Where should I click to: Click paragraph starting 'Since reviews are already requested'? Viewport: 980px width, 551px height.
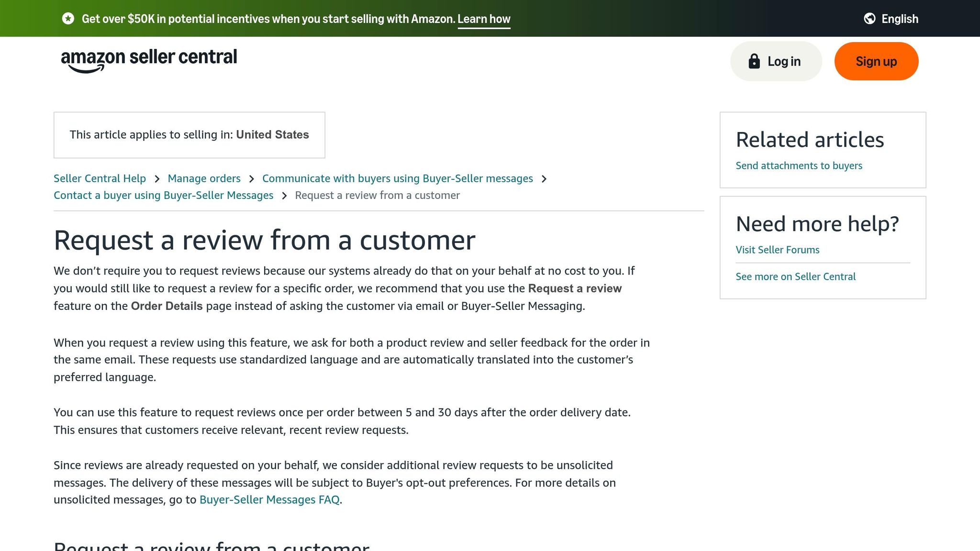334,482
